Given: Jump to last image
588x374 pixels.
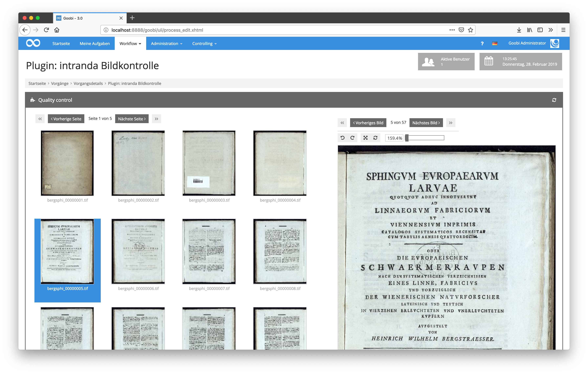Looking at the screenshot, I should [451, 123].
